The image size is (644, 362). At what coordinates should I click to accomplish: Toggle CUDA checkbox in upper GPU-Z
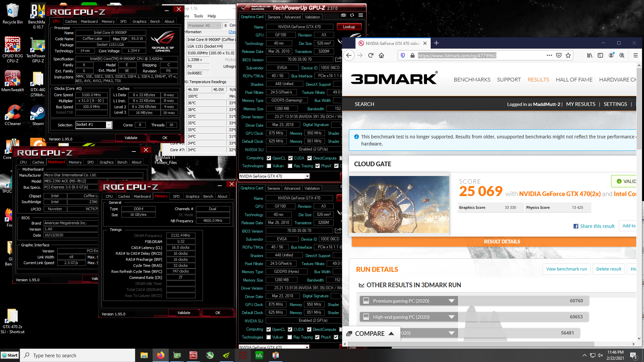290,158
